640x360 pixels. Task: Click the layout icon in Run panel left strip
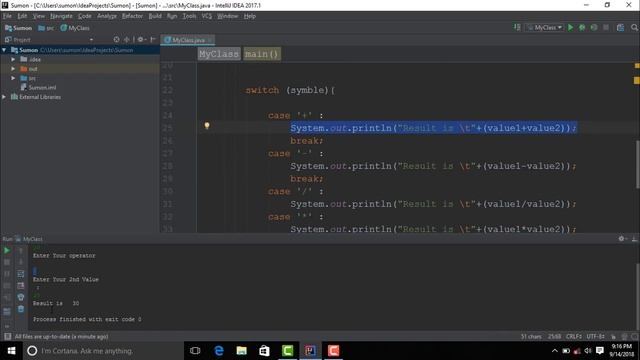coord(7,312)
